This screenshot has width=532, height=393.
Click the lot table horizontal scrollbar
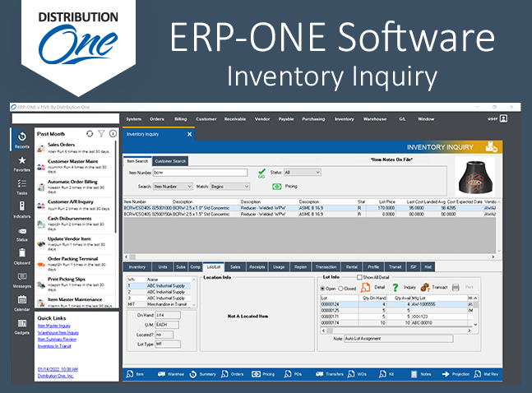[x=396, y=331]
